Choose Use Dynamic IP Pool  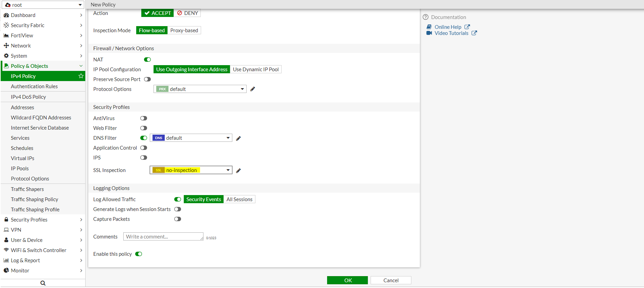(x=256, y=70)
